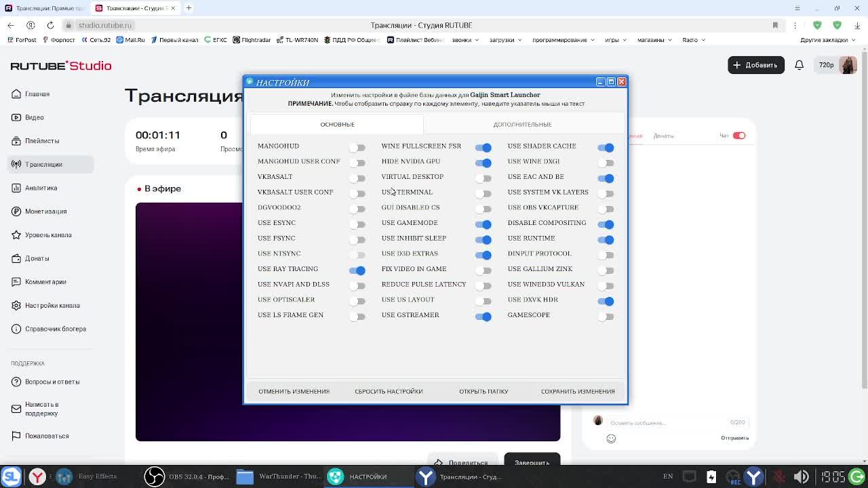The width and height of the screenshot is (868, 488).
Task: Click СОХРАНИТЬ ИЗМЕНЕНИЯ button
Action: click(578, 391)
